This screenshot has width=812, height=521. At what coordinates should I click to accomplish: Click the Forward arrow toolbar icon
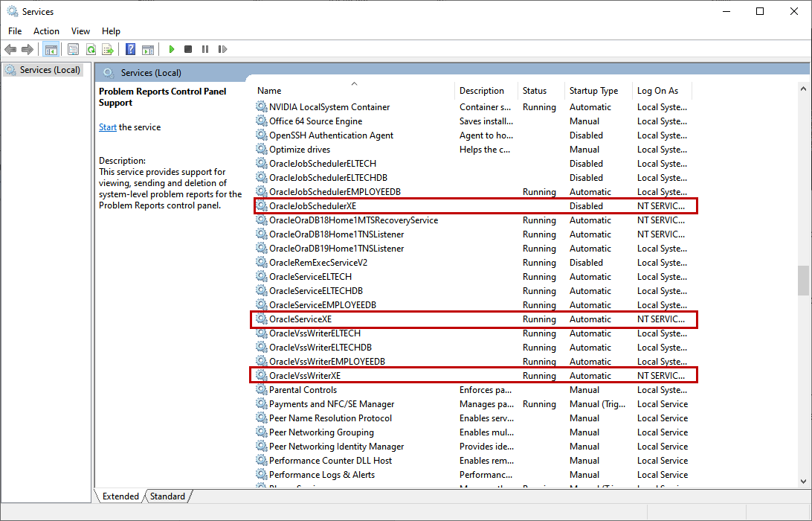click(x=28, y=49)
